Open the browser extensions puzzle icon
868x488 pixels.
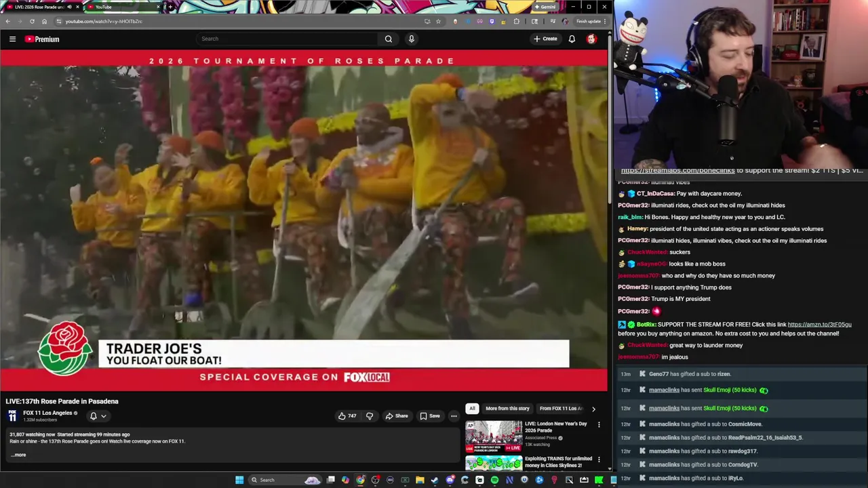point(516,21)
